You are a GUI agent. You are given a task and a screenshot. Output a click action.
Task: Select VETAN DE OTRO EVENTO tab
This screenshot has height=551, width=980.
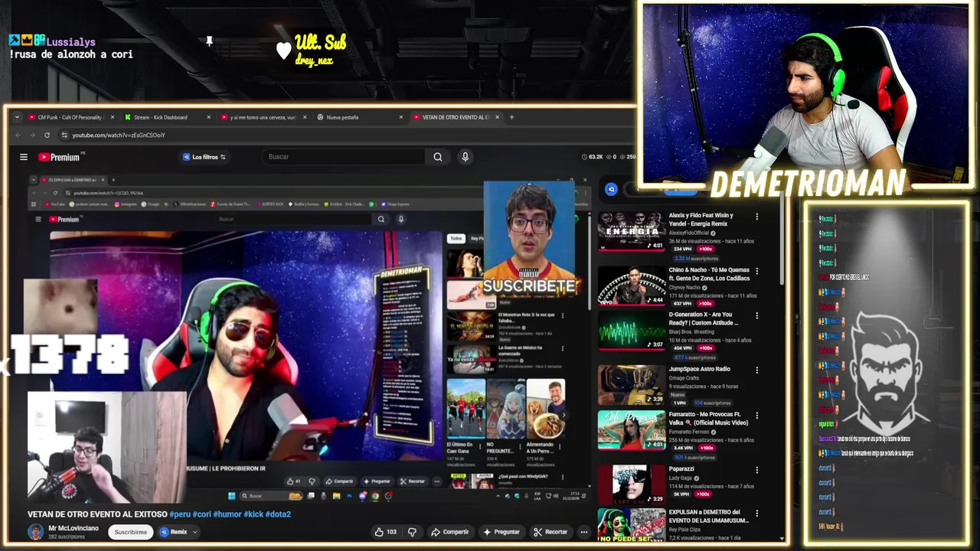456,117
